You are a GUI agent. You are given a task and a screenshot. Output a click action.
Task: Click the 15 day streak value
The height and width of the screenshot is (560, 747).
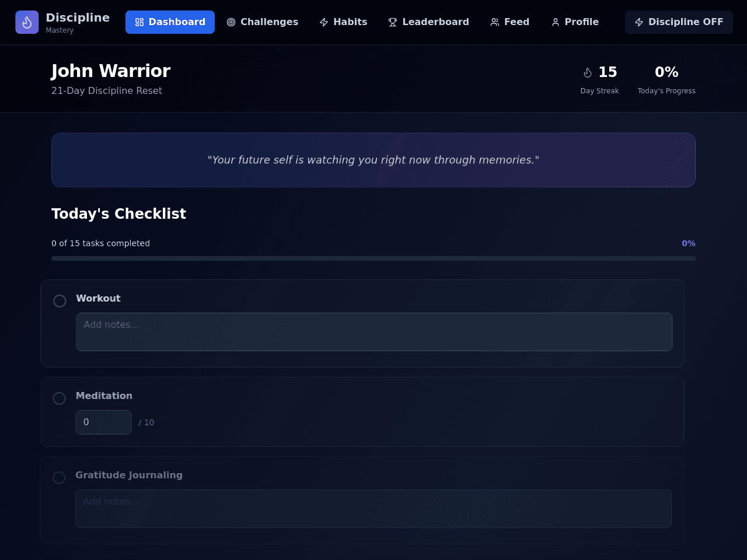608,72
